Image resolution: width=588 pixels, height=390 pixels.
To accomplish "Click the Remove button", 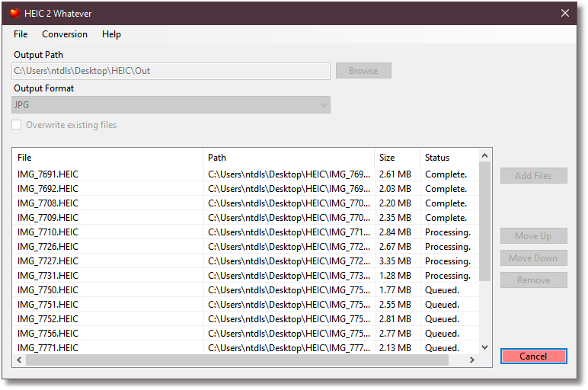I will tap(533, 280).
